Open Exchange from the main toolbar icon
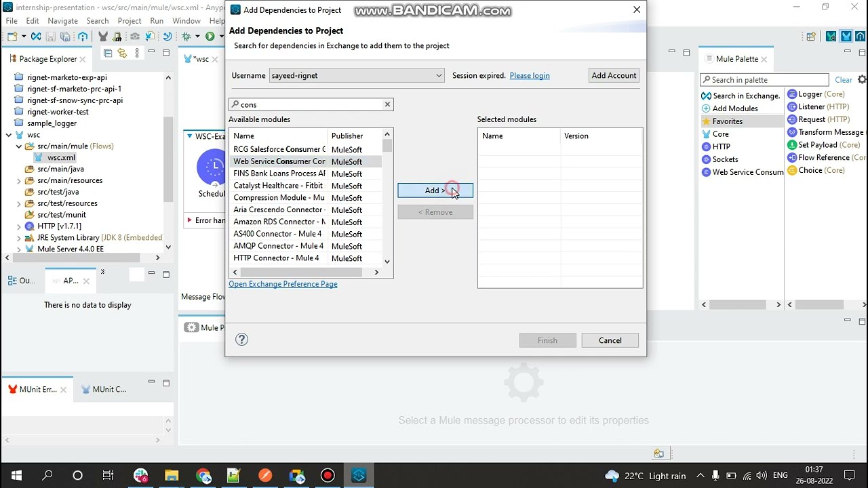The height and width of the screenshot is (488, 868). click(x=36, y=36)
